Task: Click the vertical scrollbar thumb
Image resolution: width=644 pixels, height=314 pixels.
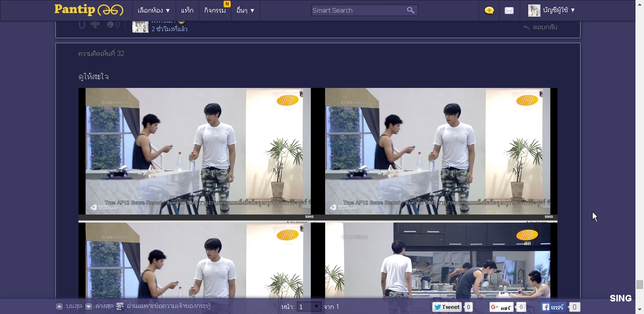Action: 639,285
